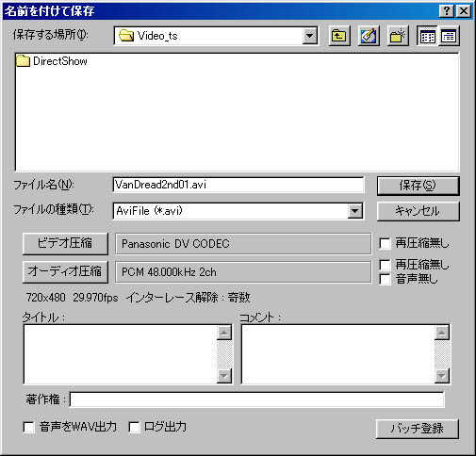Screen dimensions: 476x456
Task: Enable video 再圧縮無し checkbox
Action: coord(386,243)
